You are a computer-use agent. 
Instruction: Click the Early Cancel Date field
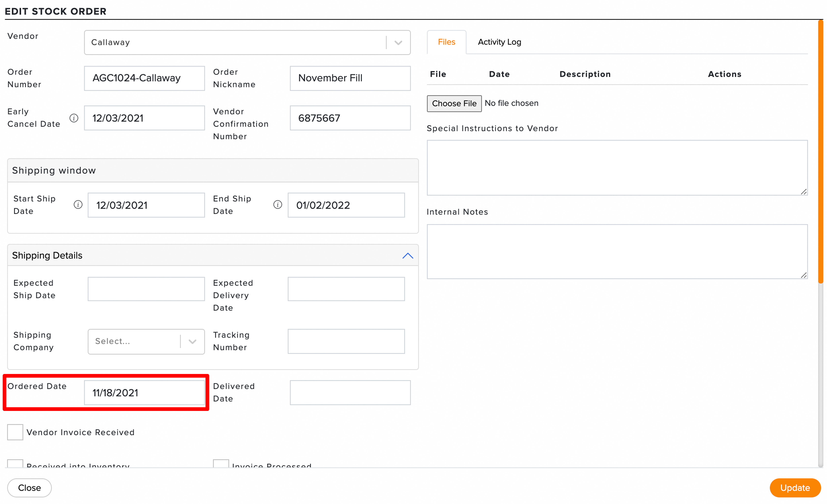point(144,118)
